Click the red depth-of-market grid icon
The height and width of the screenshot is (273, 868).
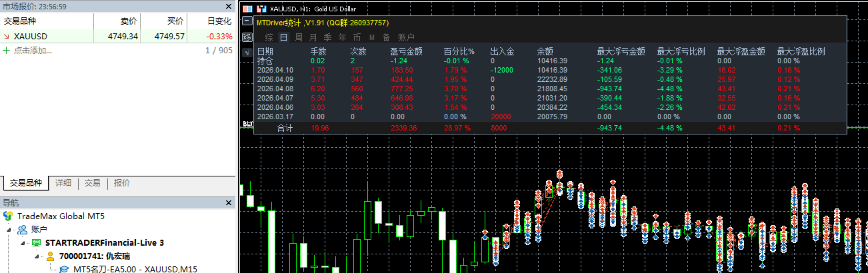click(x=247, y=9)
